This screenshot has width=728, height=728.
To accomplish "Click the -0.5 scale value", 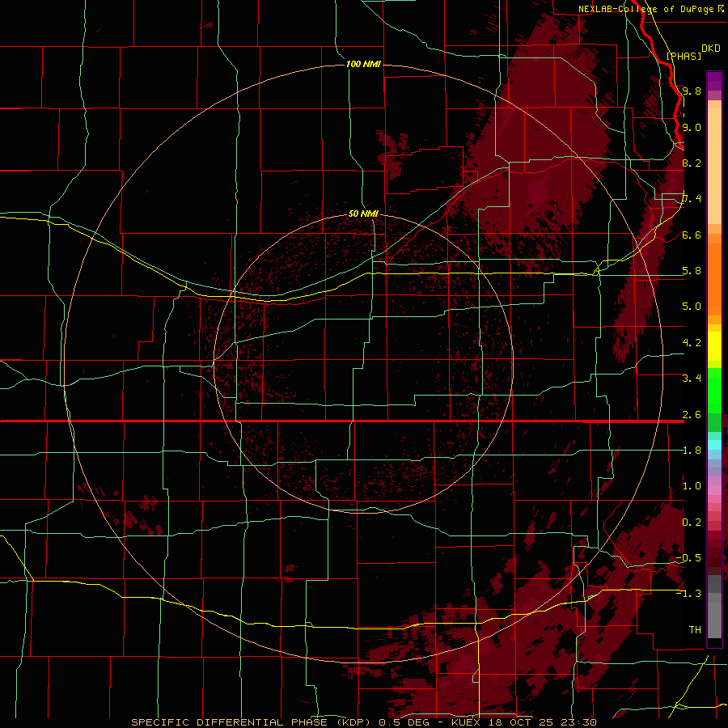I will click(688, 558).
